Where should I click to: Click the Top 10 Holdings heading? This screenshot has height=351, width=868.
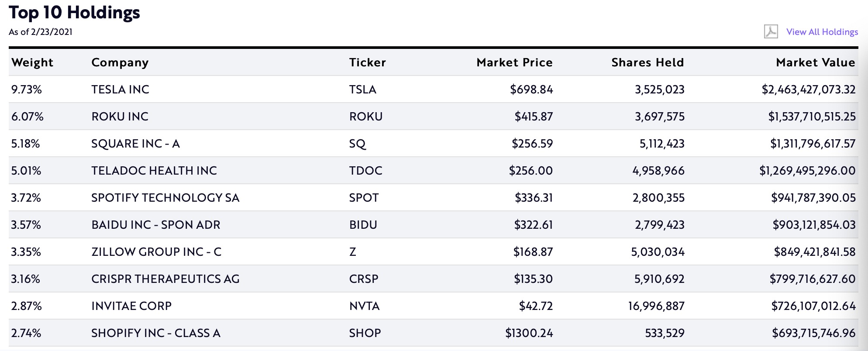74,13
